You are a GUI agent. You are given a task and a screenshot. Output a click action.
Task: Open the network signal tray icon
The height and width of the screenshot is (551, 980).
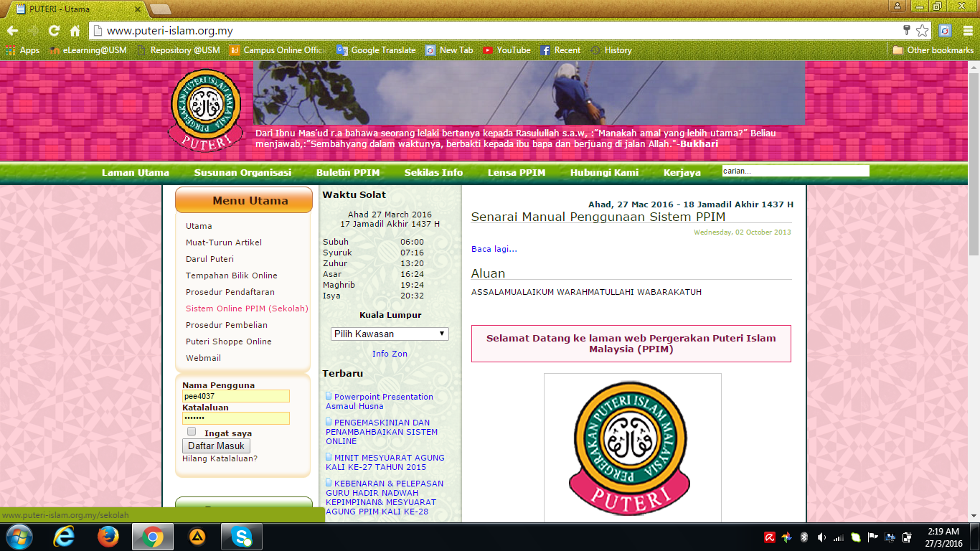coord(839,537)
